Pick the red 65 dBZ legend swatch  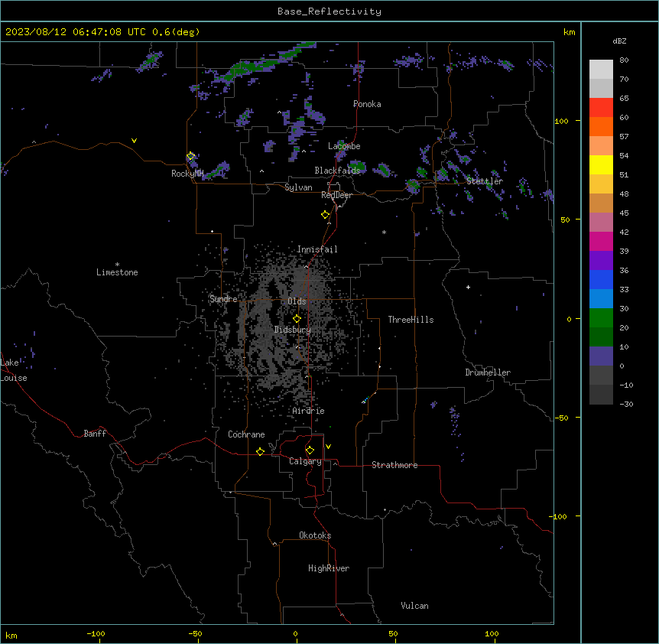[601, 107]
